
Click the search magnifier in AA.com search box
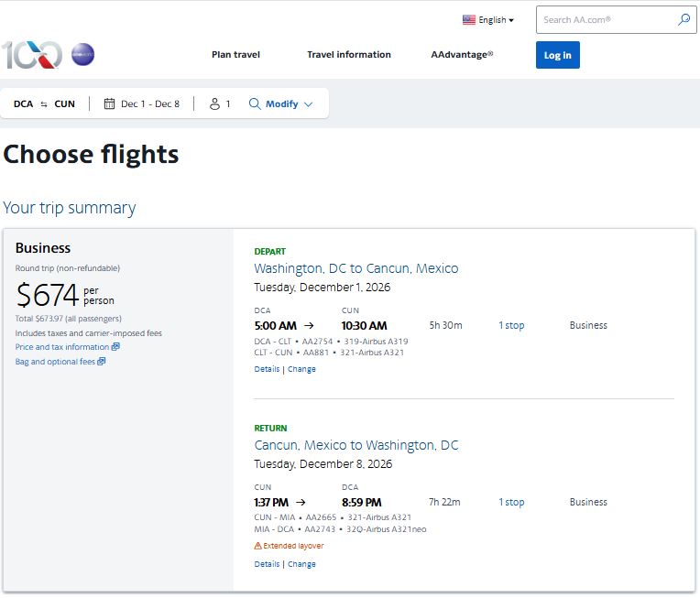click(684, 19)
